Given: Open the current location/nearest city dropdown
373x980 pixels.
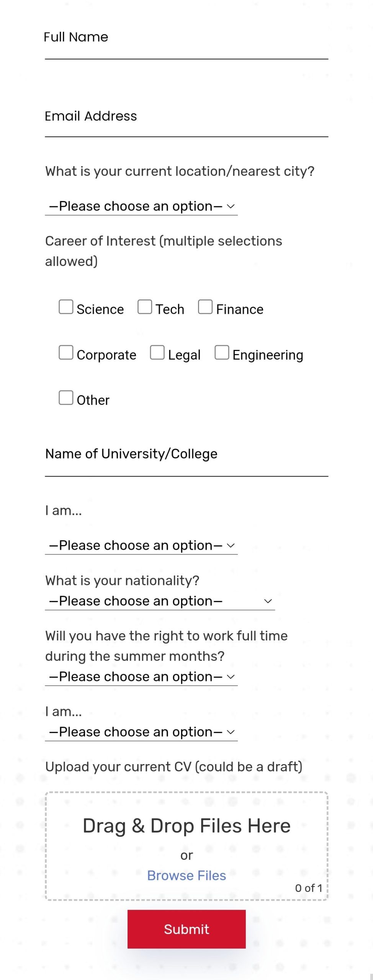Looking at the screenshot, I should 141,206.
